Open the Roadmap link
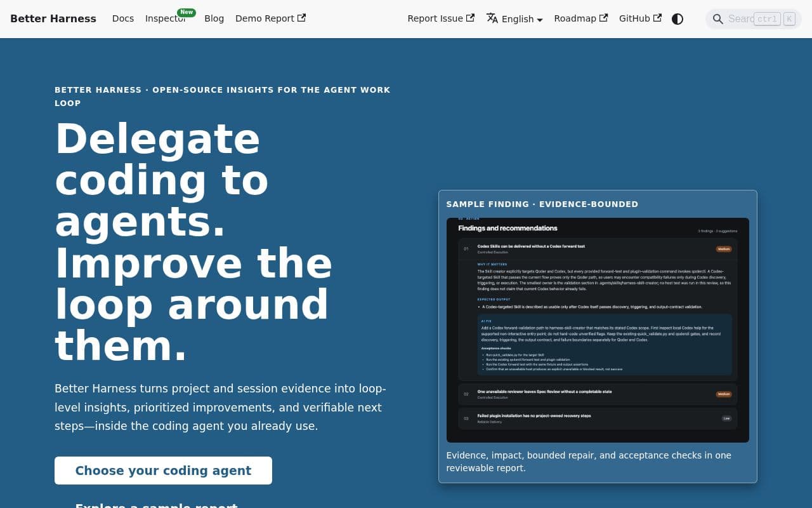 tap(581, 18)
